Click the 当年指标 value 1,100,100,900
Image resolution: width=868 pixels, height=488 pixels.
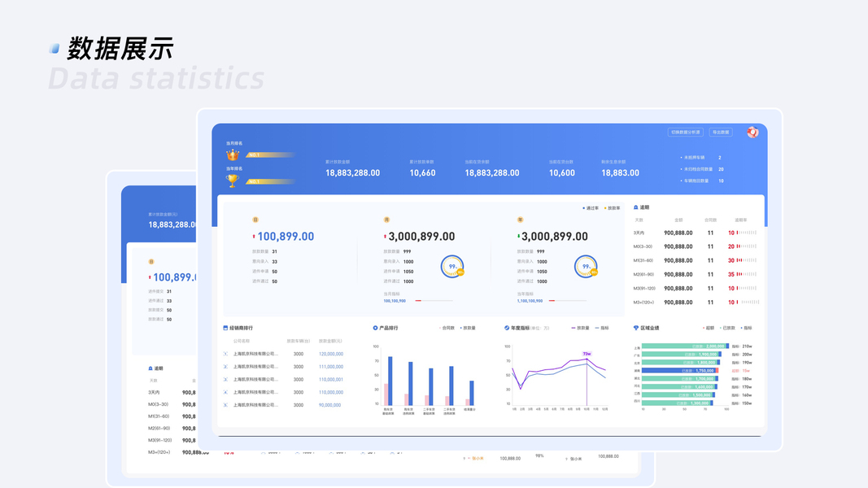pos(530,301)
